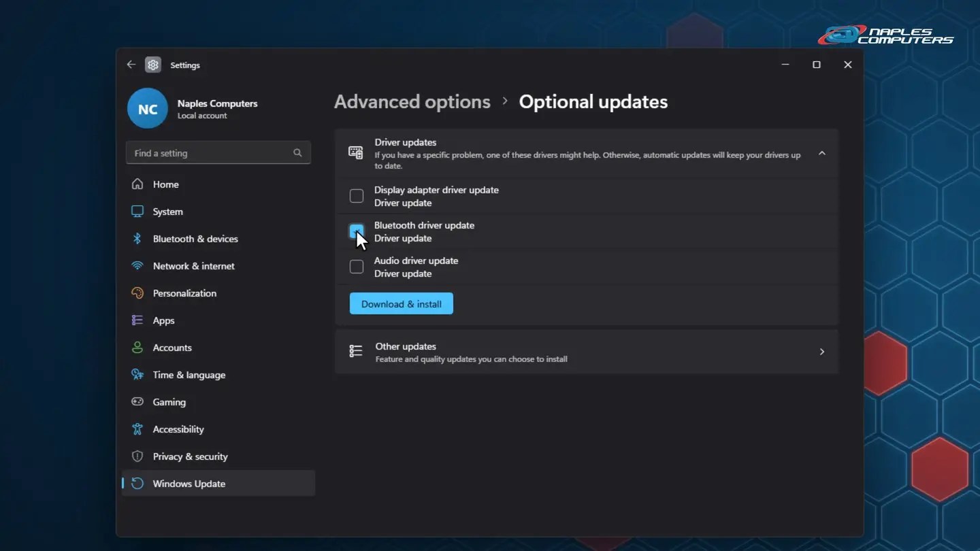Click the search magnifier icon
980x551 pixels.
tap(297, 153)
